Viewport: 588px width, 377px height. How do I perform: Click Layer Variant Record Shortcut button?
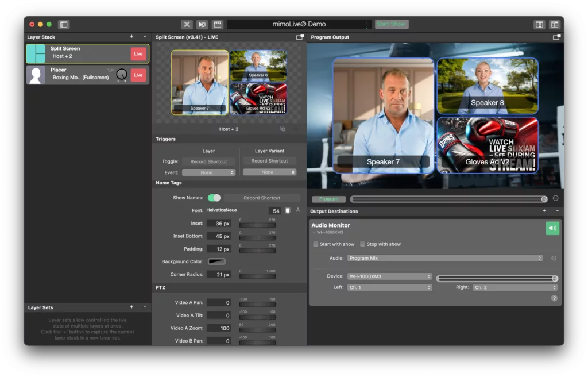[x=270, y=161]
